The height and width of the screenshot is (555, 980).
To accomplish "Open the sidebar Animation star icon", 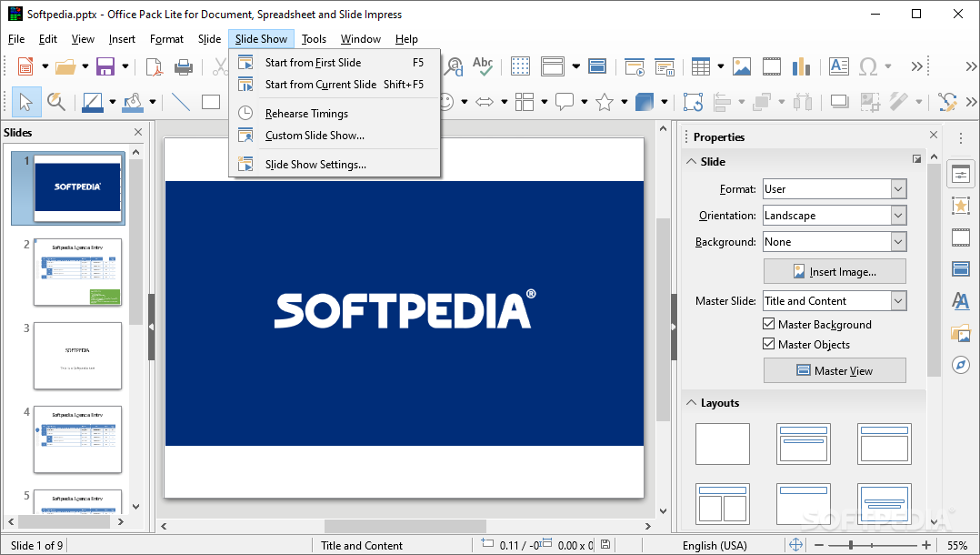I will [961, 206].
